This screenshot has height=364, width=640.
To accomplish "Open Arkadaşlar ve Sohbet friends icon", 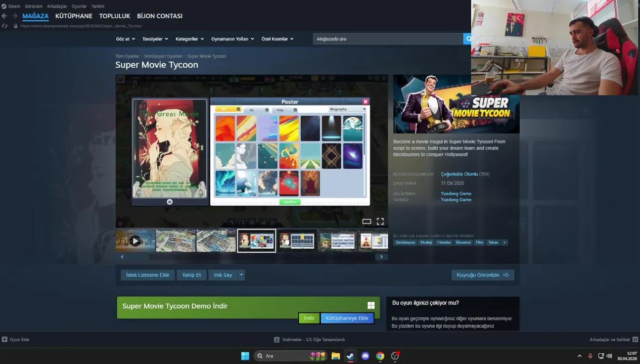I will coord(635,340).
